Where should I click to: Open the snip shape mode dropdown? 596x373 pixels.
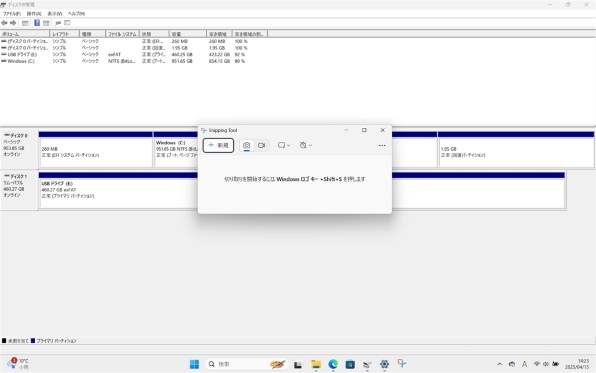point(284,145)
